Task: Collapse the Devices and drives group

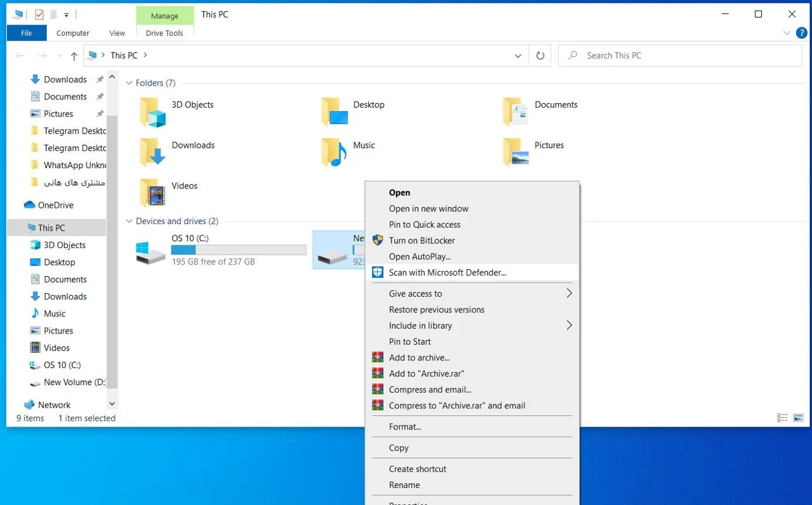Action: pos(129,221)
